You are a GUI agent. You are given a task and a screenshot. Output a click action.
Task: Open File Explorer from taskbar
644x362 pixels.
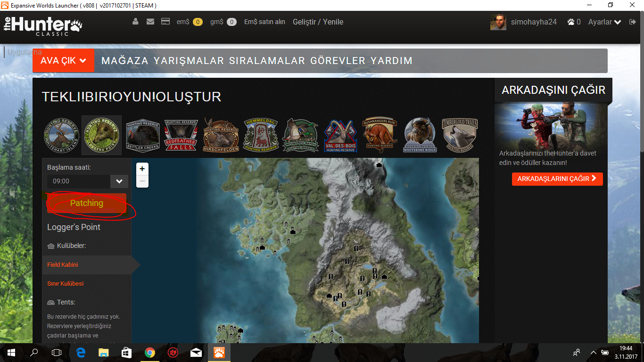click(x=103, y=352)
